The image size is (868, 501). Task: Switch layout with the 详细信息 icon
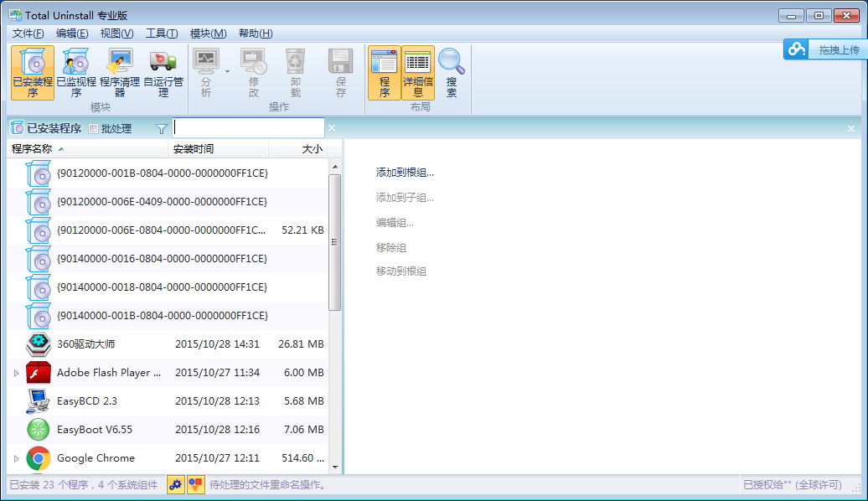pyautogui.click(x=417, y=73)
